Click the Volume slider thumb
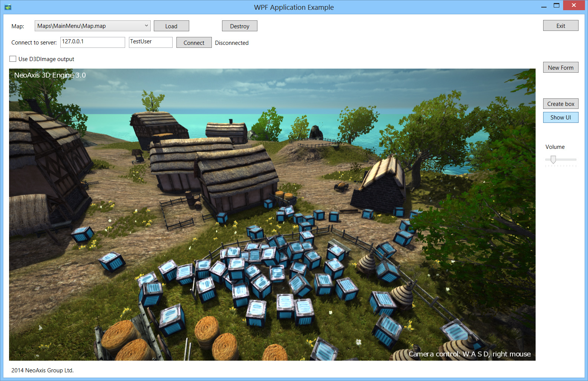Viewport: 588px width, 381px height. [553, 160]
